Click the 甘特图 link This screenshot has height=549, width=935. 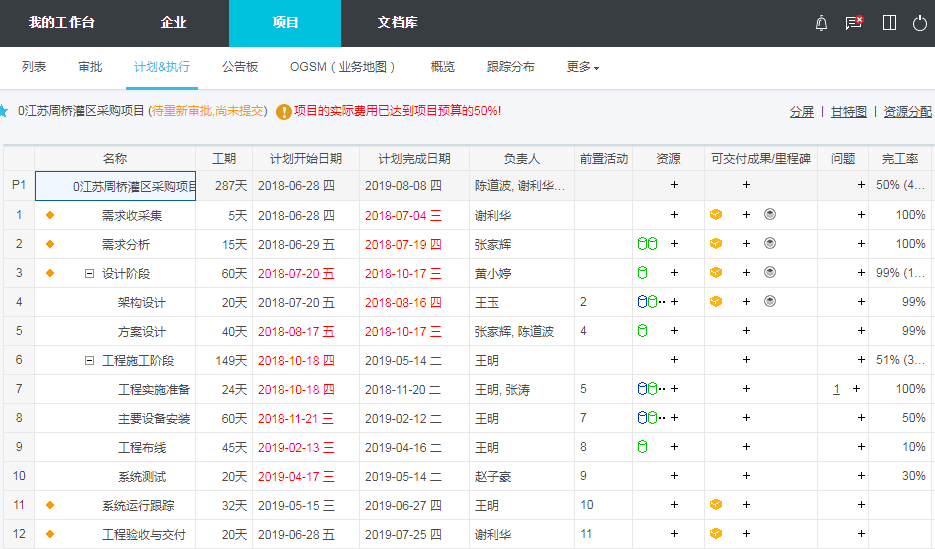[848, 112]
